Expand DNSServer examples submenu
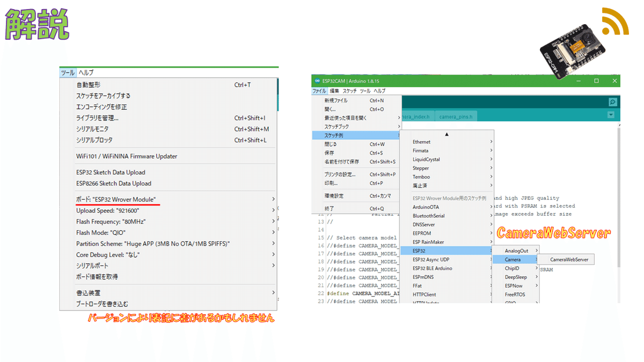Viewport: 644px width, 362px height. [x=447, y=225]
